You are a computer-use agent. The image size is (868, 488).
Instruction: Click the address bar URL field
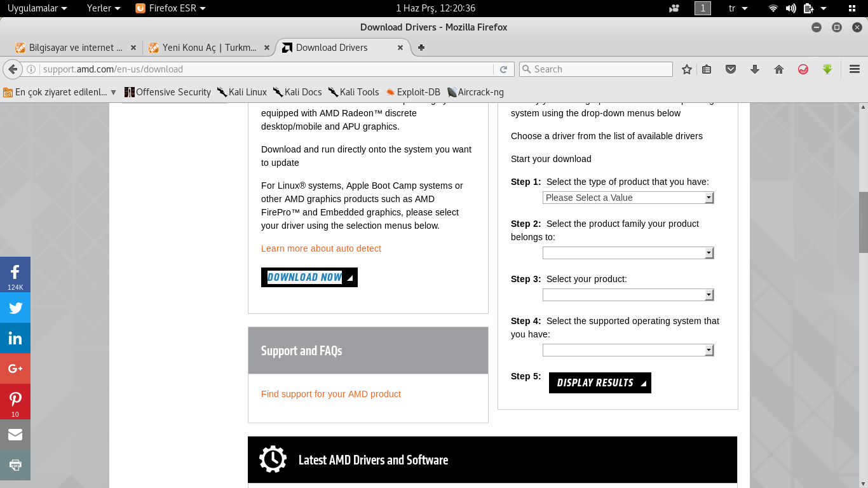(x=267, y=69)
